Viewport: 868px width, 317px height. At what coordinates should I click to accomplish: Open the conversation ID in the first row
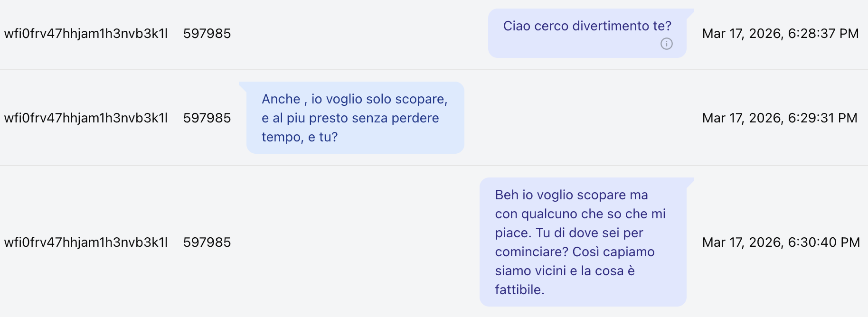point(86,33)
